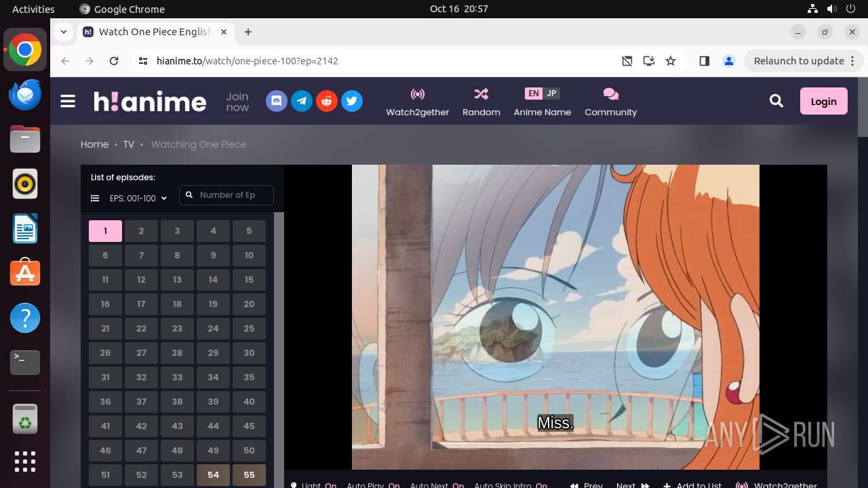The image size is (868, 488).
Task: Open the clock and calendar menu
Action: (x=459, y=9)
